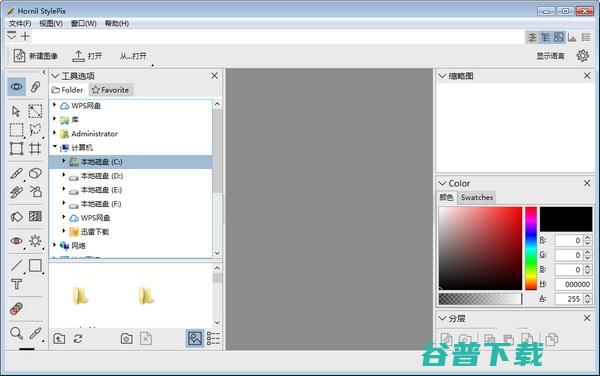The height and width of the screenshot is (376, 600).
Task: Switch to the Swatches tab
Action: [x=477, y=197]
